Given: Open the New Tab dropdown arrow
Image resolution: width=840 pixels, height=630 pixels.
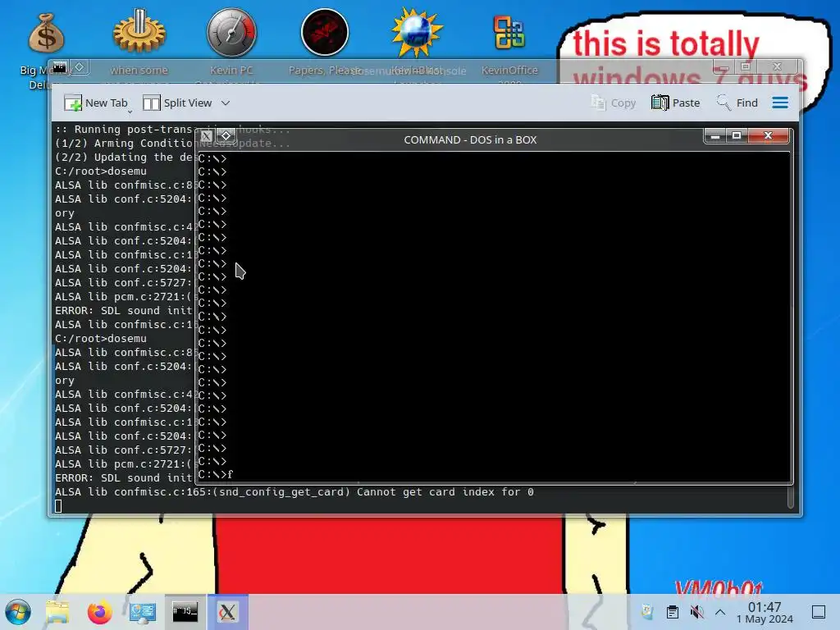Looking at the screenshot, I should [x=130, y=112].
